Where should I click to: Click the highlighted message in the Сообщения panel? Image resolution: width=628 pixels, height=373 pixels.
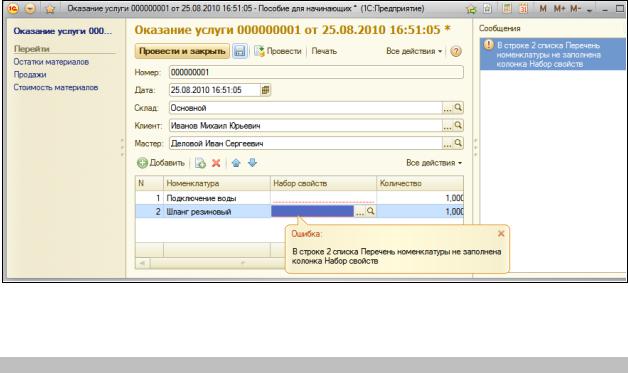pos(553,54)
